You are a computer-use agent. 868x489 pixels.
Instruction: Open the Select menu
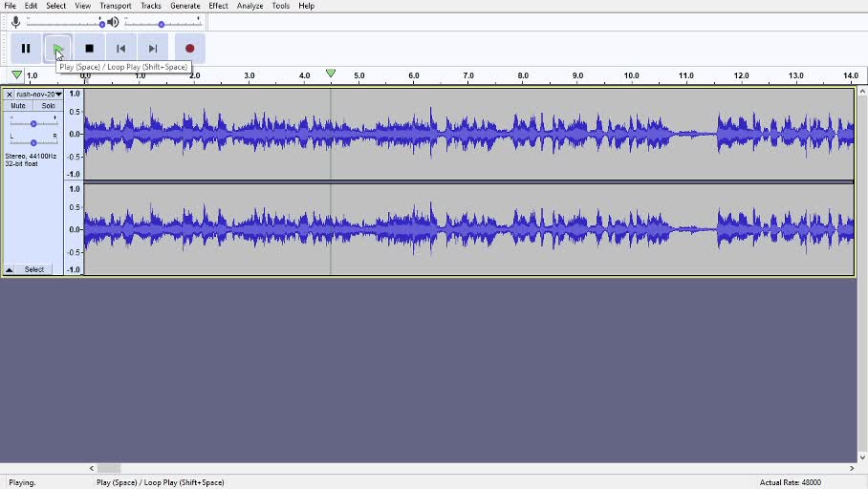tap(55, 6)
